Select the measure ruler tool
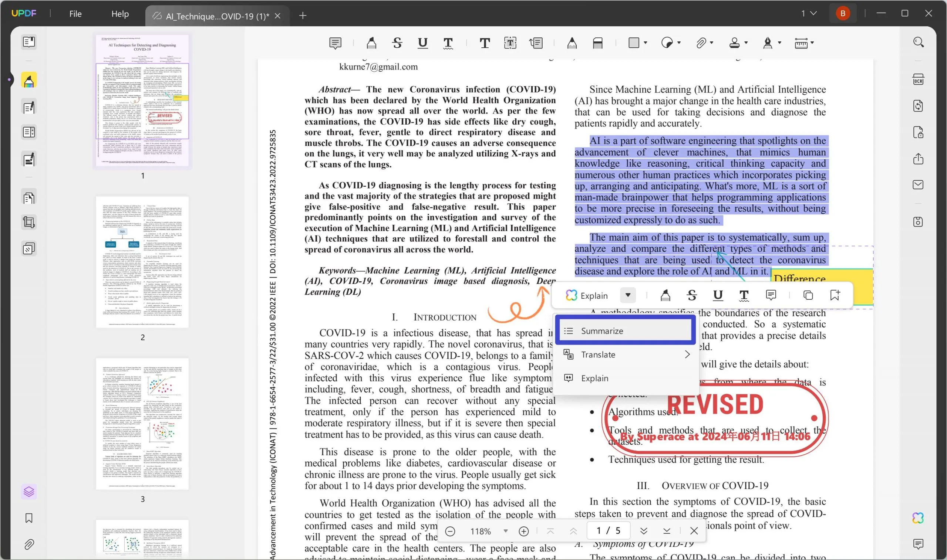947x560 pixels. (801, 43)
